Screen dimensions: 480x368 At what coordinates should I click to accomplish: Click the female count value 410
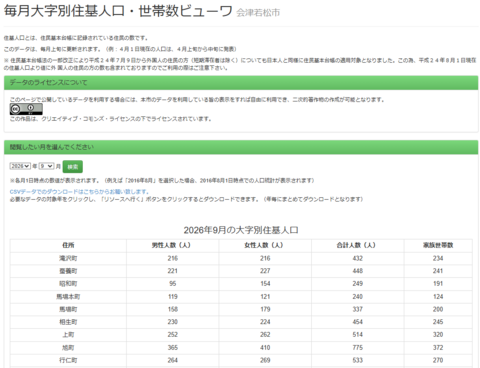tap(265, 348)
